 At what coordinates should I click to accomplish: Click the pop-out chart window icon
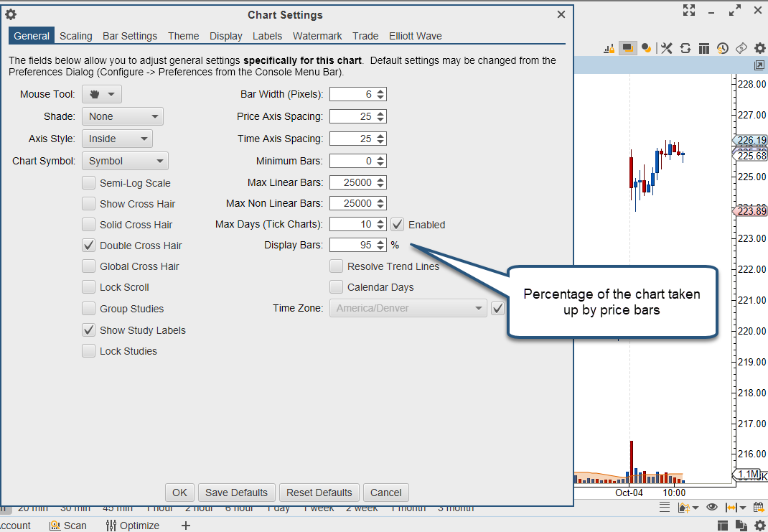[759, 65]
